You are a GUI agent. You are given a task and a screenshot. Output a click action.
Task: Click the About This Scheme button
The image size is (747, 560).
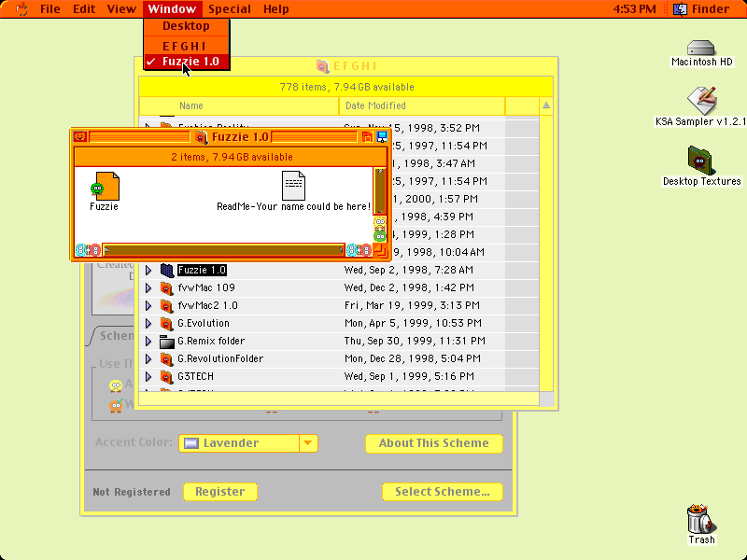tap(434, 443)
